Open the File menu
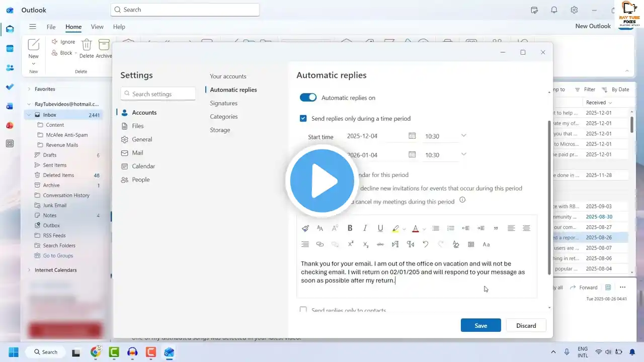 51,27
